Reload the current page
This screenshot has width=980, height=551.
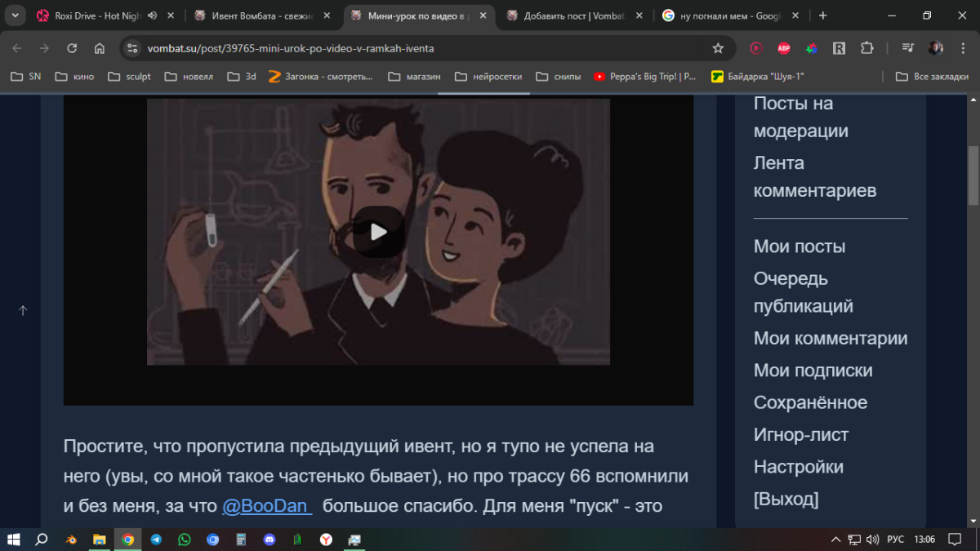coord(72,48)
